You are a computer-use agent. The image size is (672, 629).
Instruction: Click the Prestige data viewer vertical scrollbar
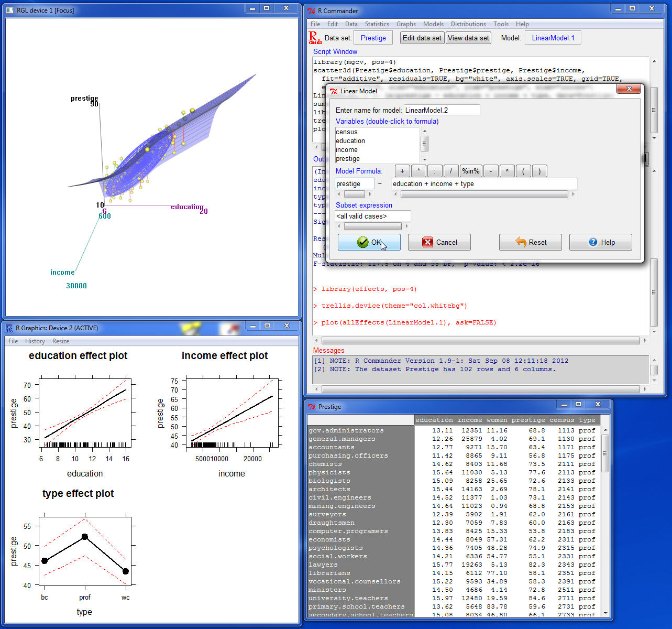[x=605, y=520]
